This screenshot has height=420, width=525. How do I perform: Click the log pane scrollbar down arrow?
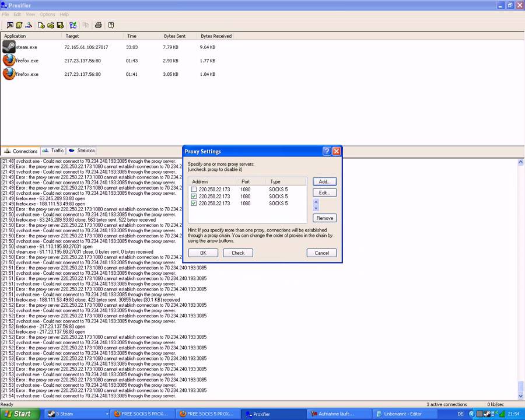pos(521,396)
